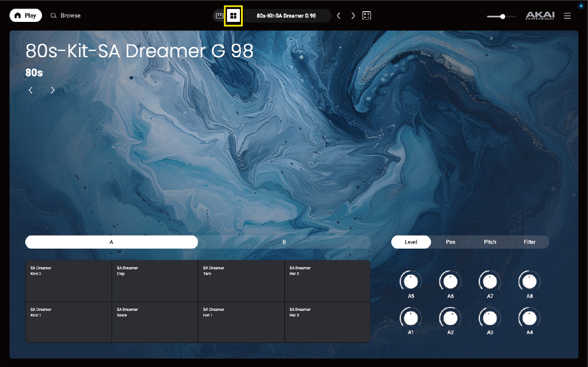Click the random preset dice icon
The width and height of the screenshot is (588, 367).
[367, 16]
